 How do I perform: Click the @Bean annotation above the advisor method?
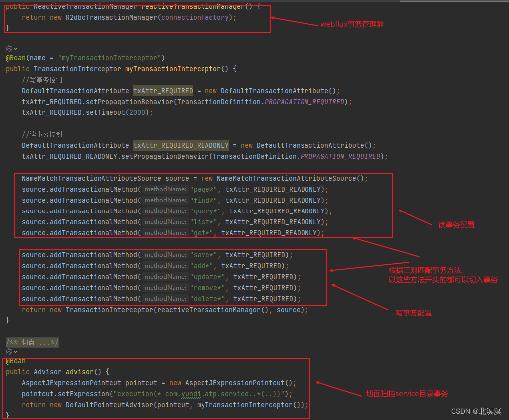point(15,361)
